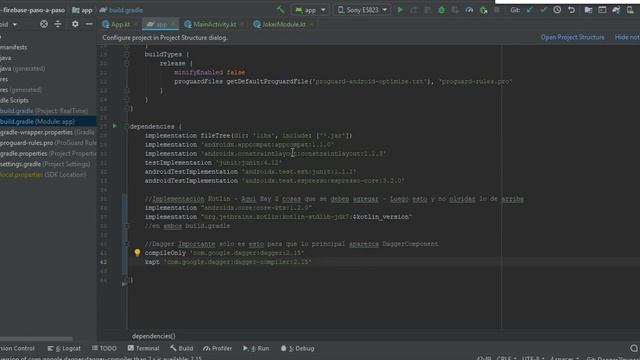Open the Run tool window

click(256, 349)
